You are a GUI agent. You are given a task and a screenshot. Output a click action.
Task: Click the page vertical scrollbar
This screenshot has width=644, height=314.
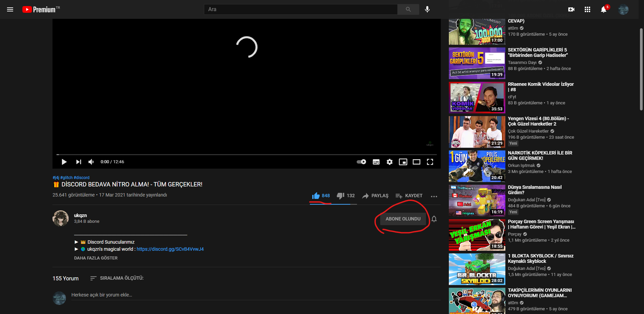coord(641,69)
